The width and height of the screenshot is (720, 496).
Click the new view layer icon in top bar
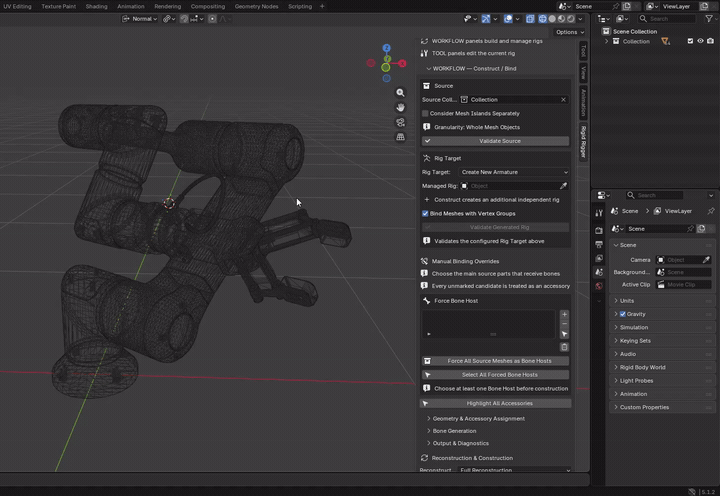(704, 6)
